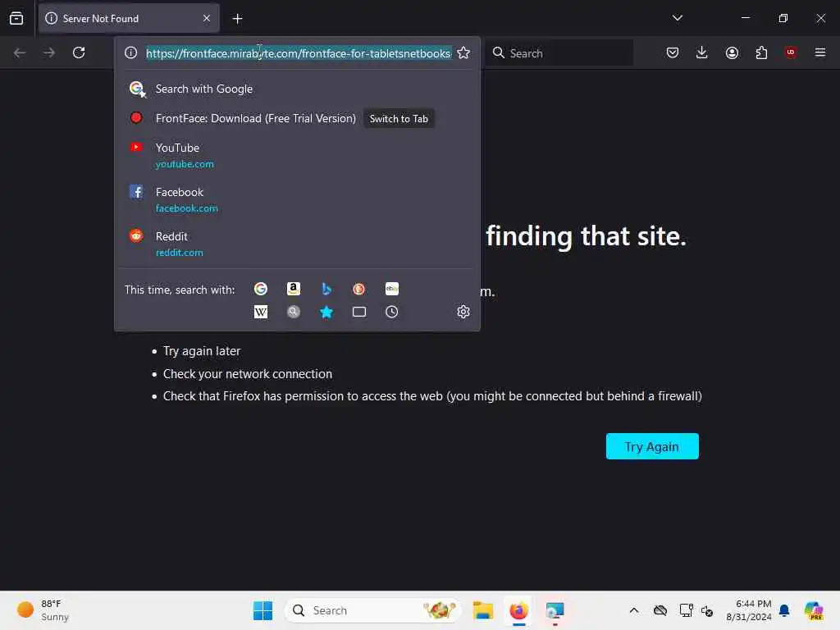Viewport: 840px width, 630px height.
Task: Search this time with Wikipedia
Action: (x=261, y=312)
